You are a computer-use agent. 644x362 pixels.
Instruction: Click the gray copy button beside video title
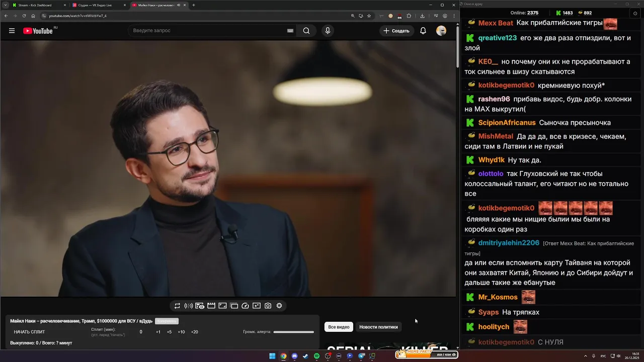coord(167,321)
